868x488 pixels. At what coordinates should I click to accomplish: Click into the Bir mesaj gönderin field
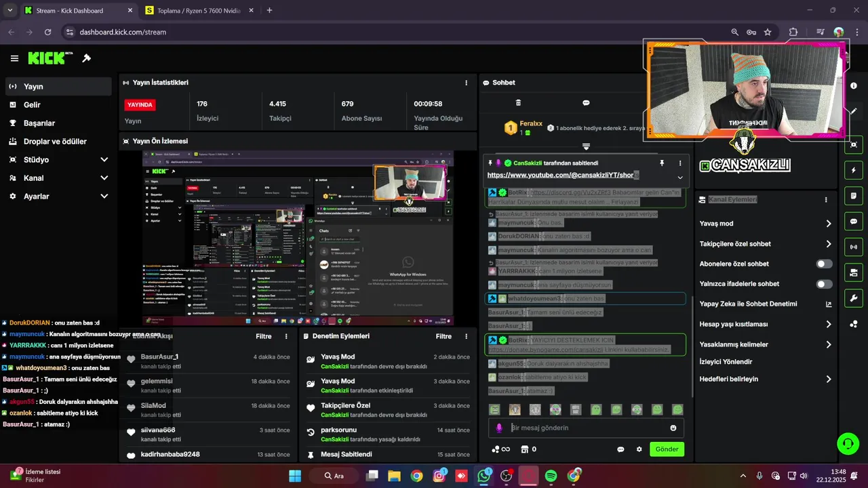pyautogui.click(x=586, y=428)
